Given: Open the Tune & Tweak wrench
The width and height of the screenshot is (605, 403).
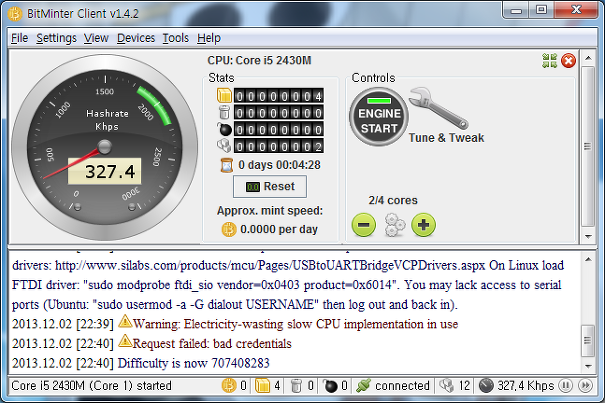Looking at the screenshot, I should [439, 108].
